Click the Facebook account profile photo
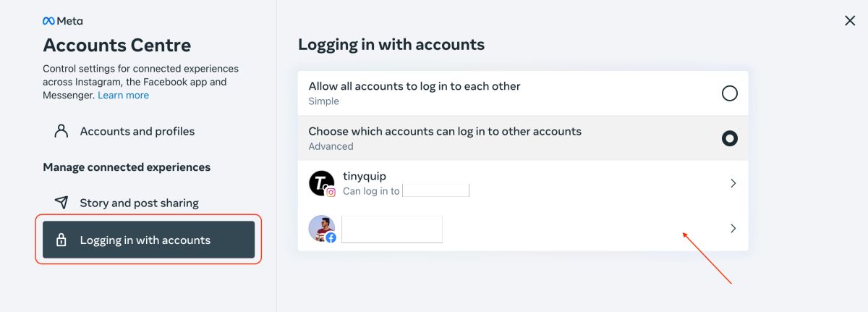Screen dimensions: 868x312 click(321, 228)
